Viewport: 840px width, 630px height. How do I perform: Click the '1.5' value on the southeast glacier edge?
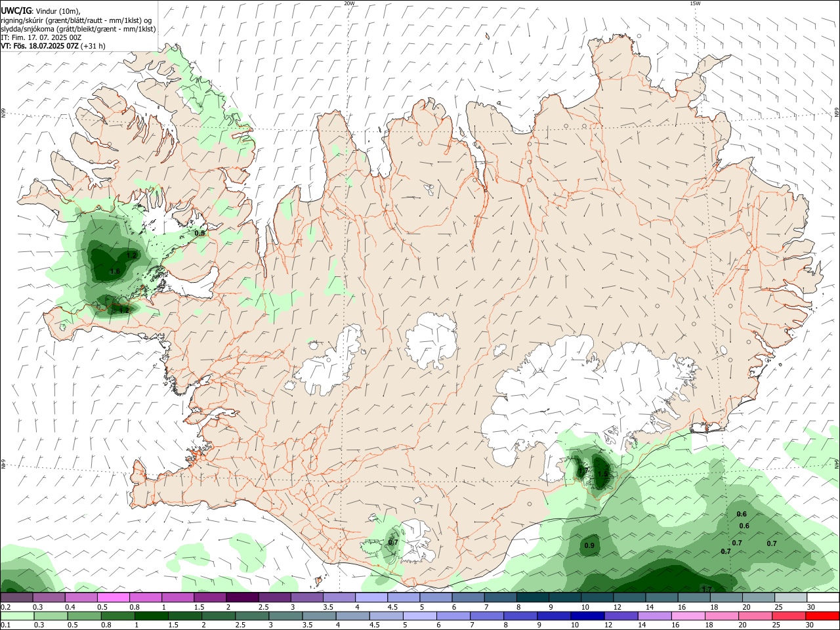(602, 472)
